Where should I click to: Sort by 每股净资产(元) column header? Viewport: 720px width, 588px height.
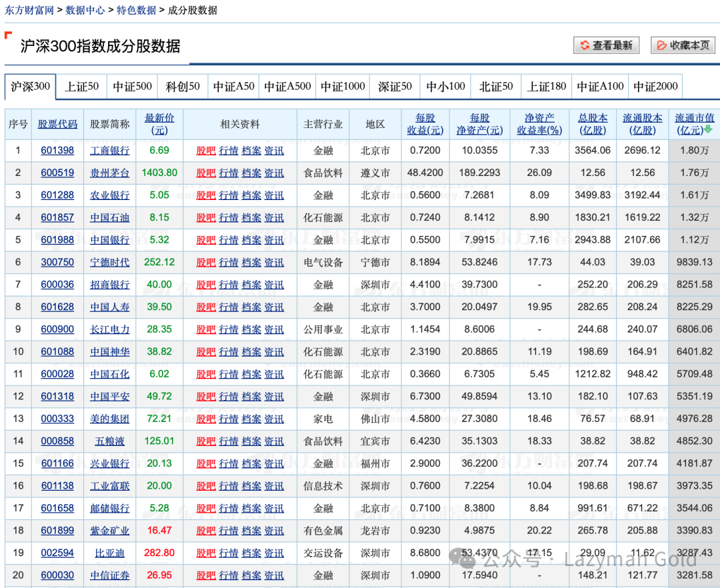coord(479,125)
